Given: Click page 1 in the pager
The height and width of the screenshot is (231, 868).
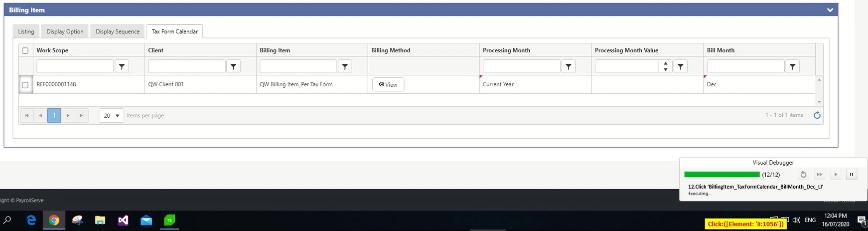Looking at the screenshot, I should (x=54, y=115).
